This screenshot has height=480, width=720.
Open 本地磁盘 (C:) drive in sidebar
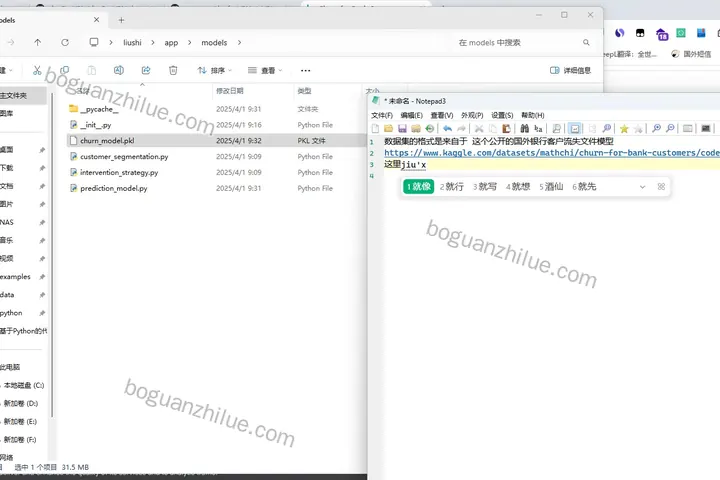tap(23, 385)
